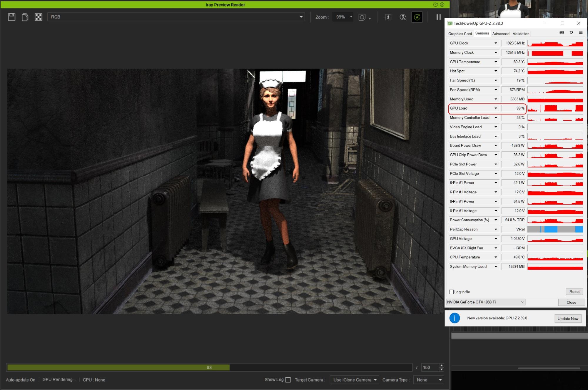This screenshot has width=588, height=390.
Task: Open the Board Power Draw dropdown arrow
Action: pyautogui.click(x=496, y=145)
